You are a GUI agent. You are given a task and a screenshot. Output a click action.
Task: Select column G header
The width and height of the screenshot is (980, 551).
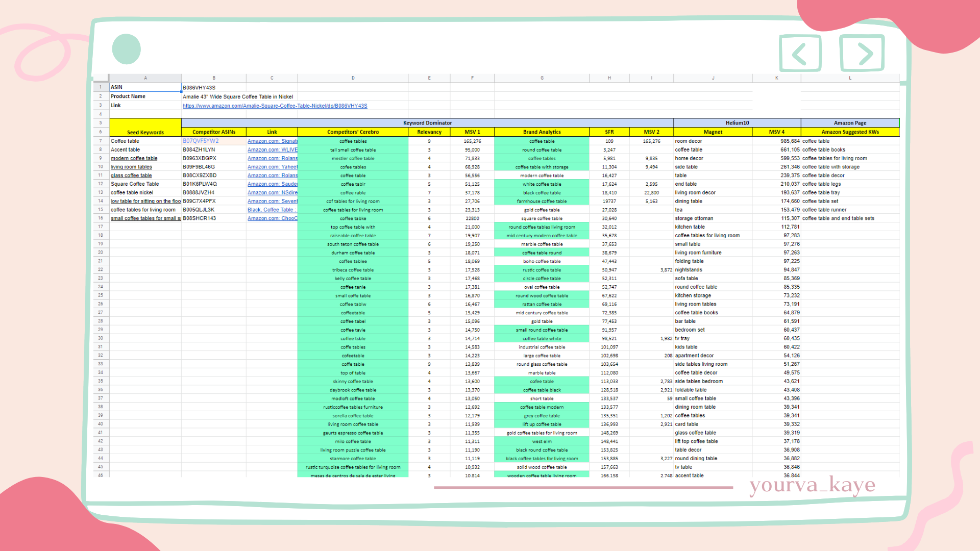point(542,78)
